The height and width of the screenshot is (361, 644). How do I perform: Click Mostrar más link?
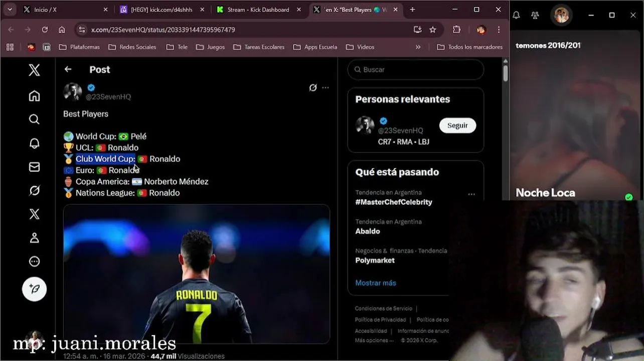(376, 283)
